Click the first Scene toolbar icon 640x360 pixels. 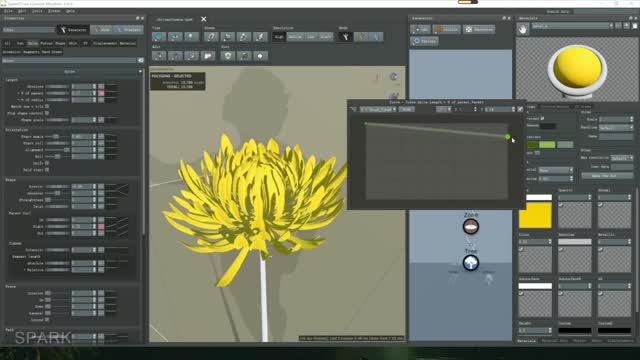(x=211, y=37)
